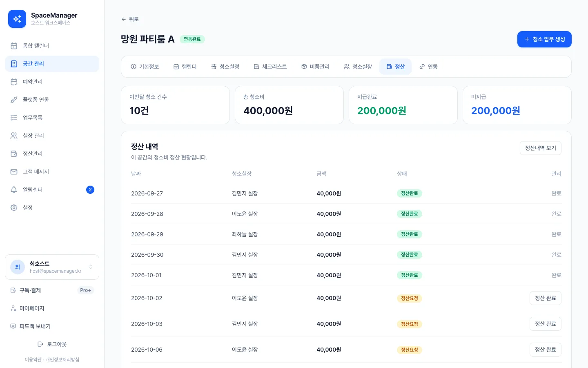
Task: Switch to the 기본정보 tab
Action: coord(145,67)
